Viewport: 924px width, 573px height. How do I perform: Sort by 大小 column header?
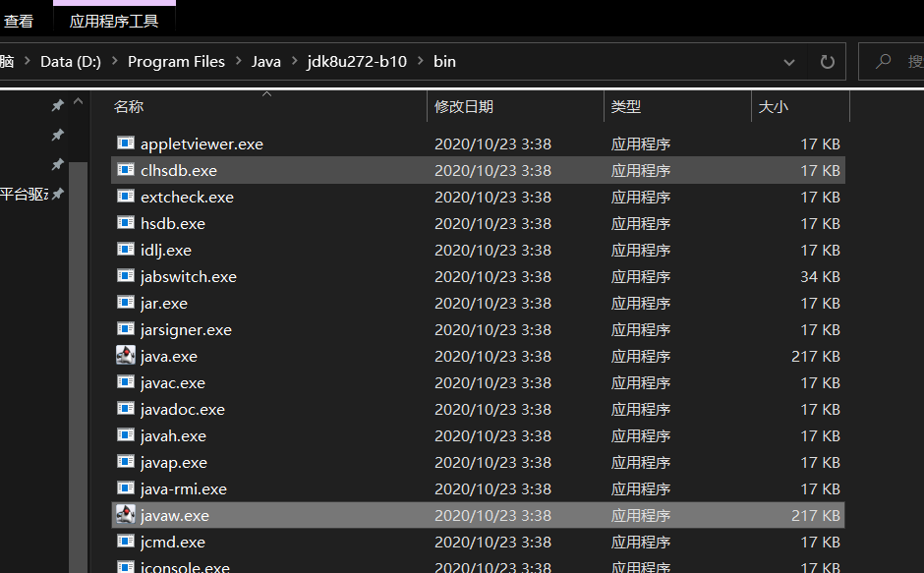774,107
